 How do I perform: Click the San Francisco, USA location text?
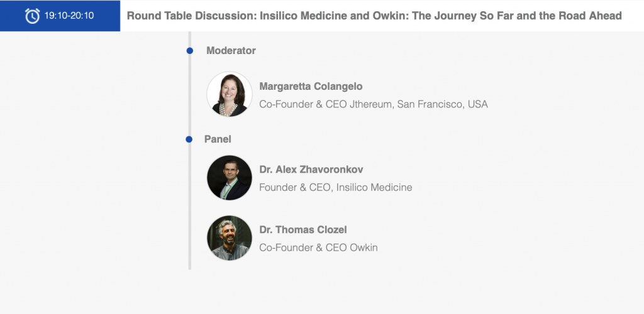coord(442,104)
